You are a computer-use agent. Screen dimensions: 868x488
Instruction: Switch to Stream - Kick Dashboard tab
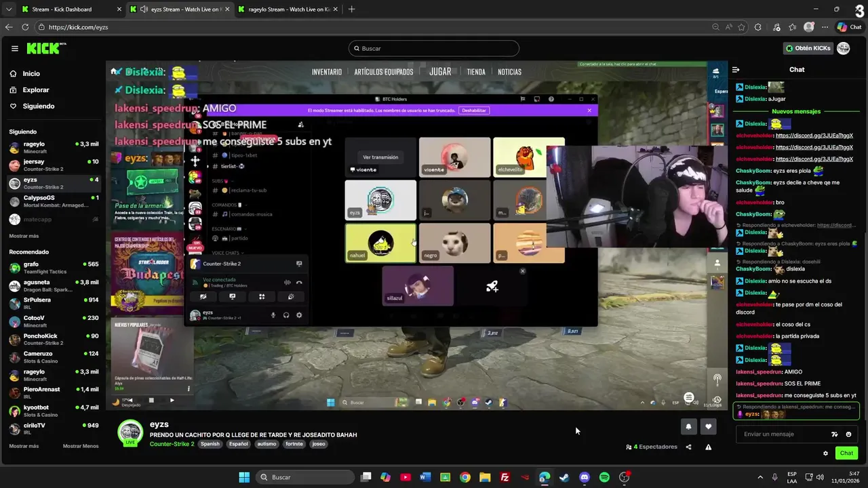[71, 9]
